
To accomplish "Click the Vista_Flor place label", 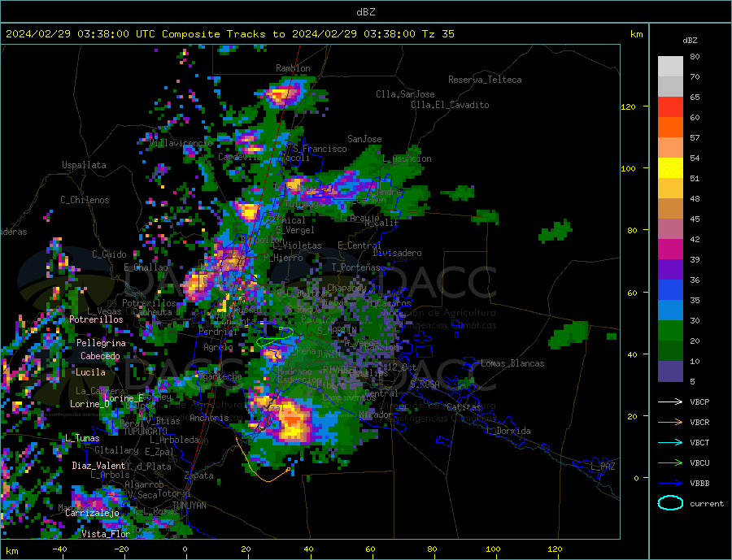I will (x=106, y=534).
